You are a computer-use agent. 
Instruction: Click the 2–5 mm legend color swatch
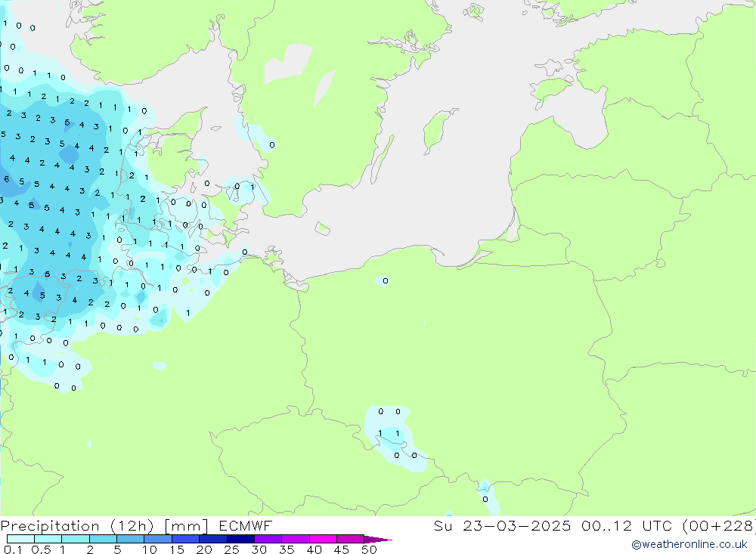click(103, 539)
